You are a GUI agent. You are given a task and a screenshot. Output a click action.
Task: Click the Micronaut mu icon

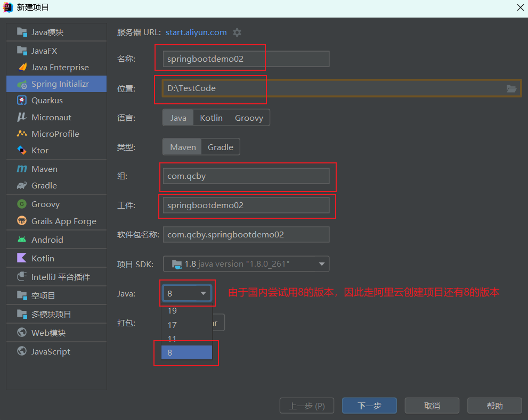[22, 117]
